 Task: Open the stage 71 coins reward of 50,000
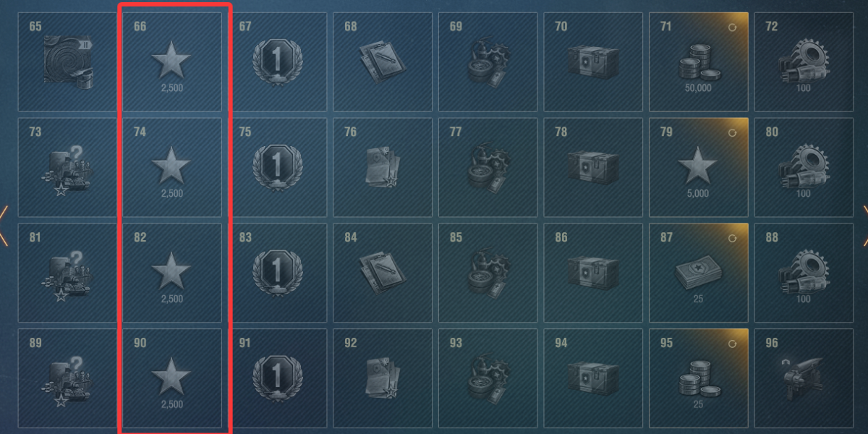(x=698, y=62)
